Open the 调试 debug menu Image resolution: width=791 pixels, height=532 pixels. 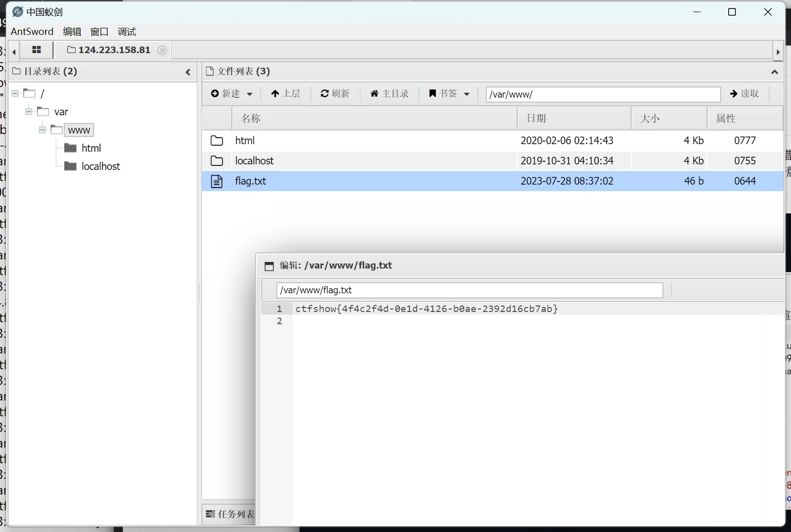[x=127, y=32]
